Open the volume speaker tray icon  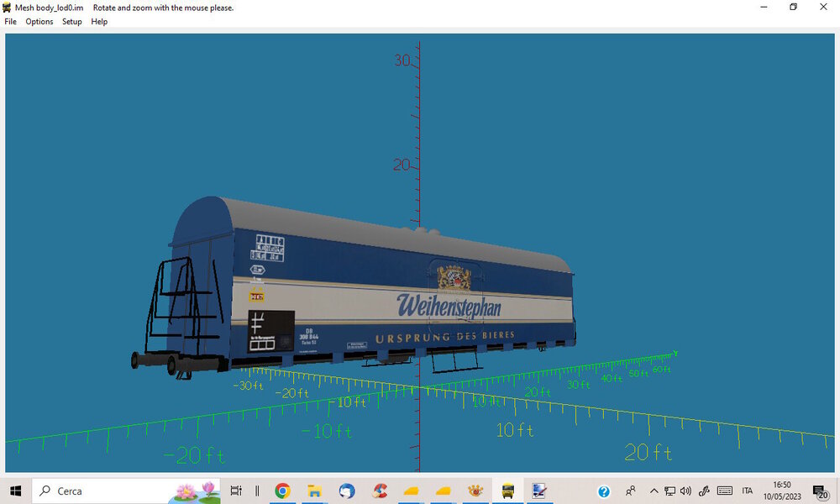click(x=685, y=491)
